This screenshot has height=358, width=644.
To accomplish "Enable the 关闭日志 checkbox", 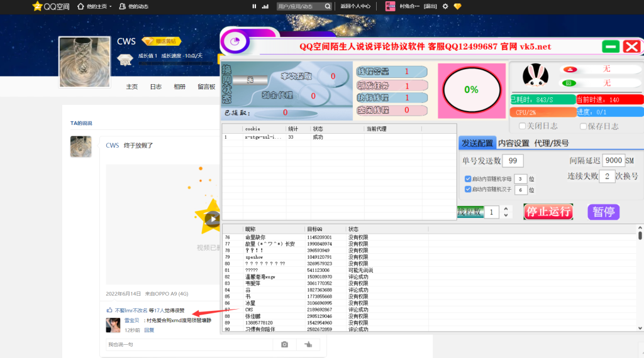I will [522, 126].
